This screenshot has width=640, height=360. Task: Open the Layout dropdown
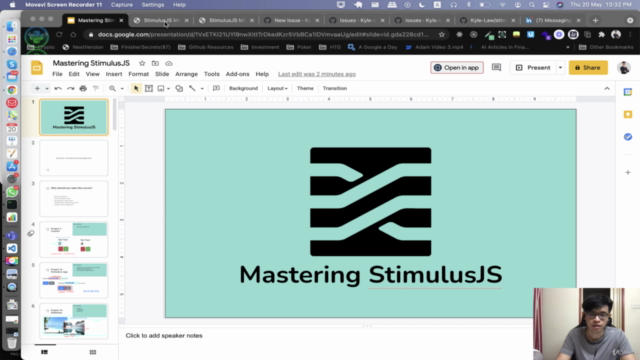[x=277, y=88]
